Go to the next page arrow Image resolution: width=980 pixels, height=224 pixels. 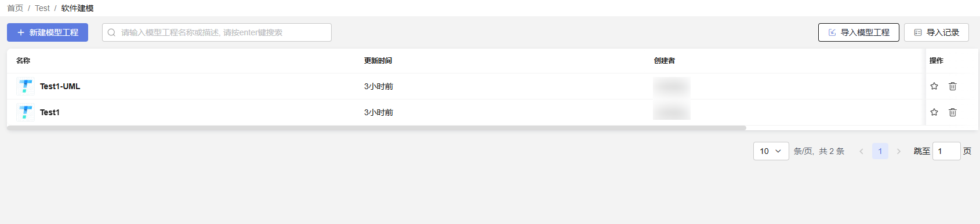point(899,151)
